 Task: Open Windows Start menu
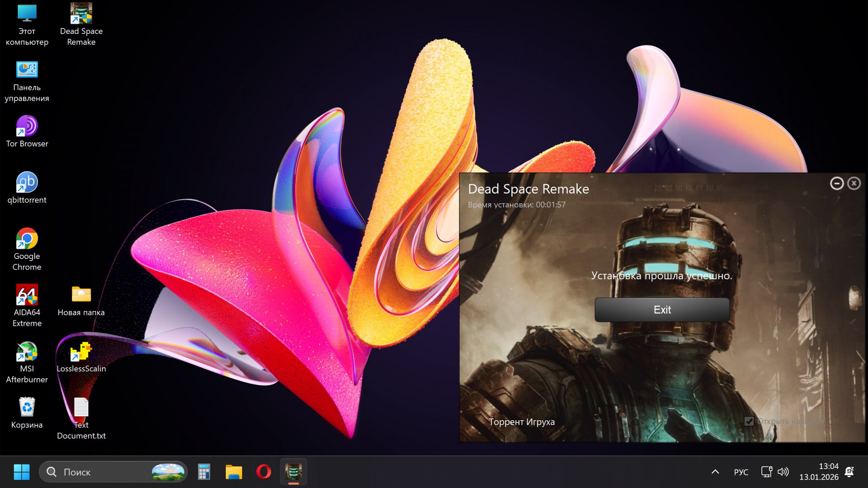(x=22, y=472)
